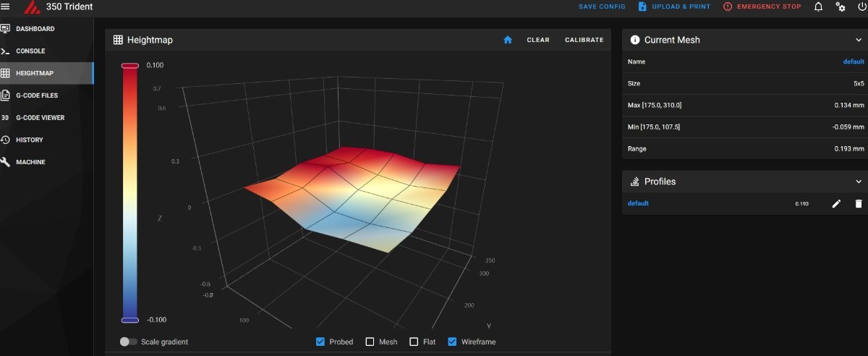Screen dimensions: 868x356
Task: Open Dashboard in the sidebar
Action: (47, 29)
